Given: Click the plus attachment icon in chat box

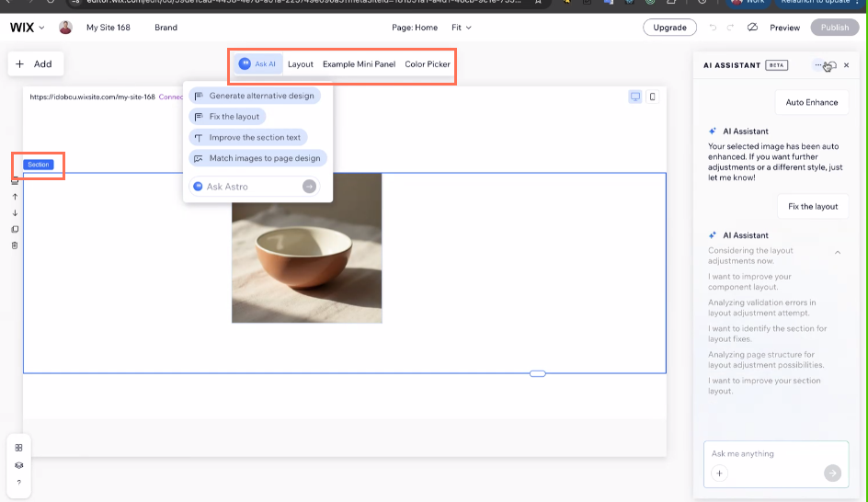Looking at the screenshot, I should click(x=719, y=473).
